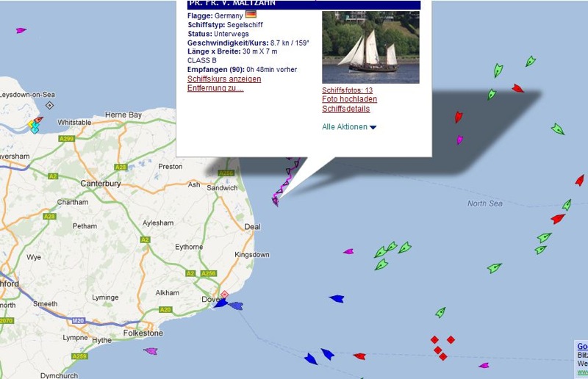The height and width of the screenshot is (379, 588).
Task: Open the Schiffsfotos: 13 link
Action: click(347, 90)
